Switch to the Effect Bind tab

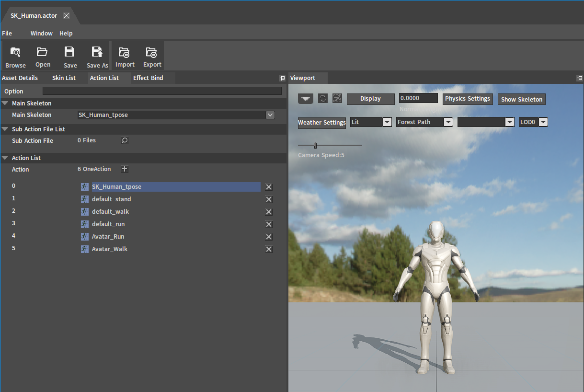[148, 78]
